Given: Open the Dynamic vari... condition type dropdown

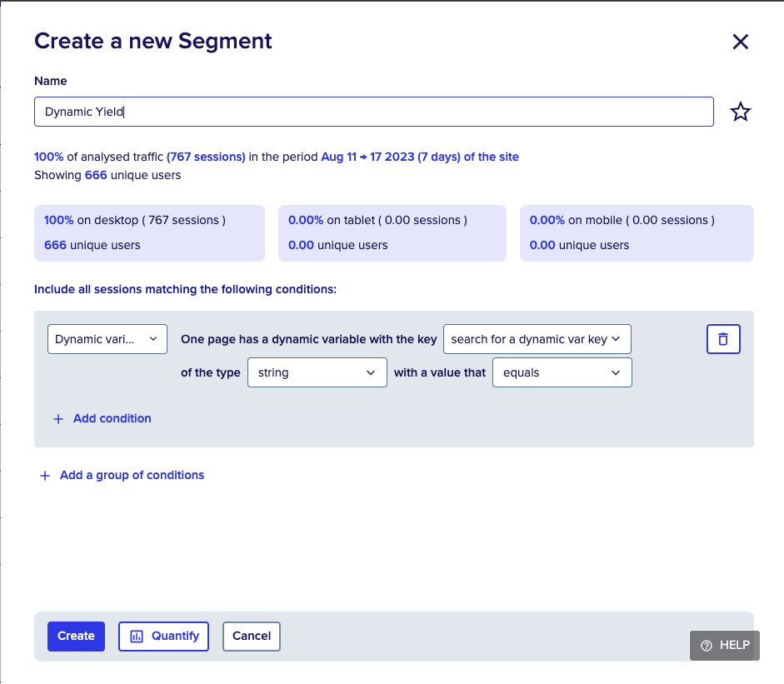Looking at the screenshot, I should pyautogui.click(x=107, y=339).
